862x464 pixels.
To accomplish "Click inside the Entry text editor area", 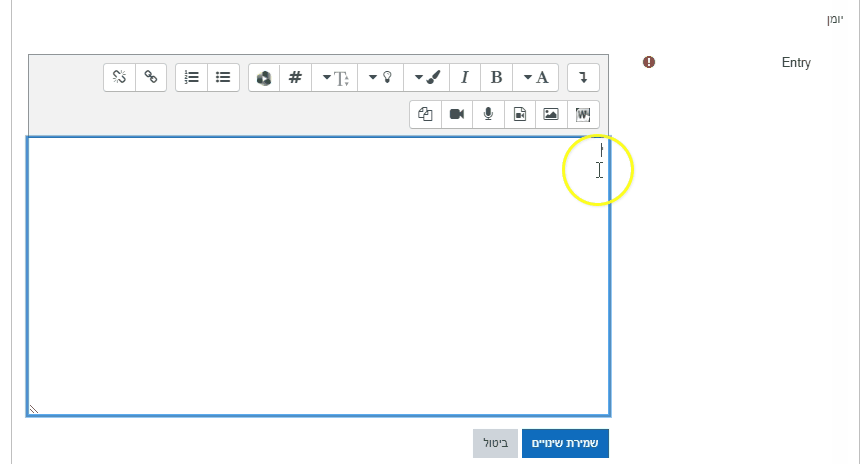I will pyautogui.click(x=318, y=276).
